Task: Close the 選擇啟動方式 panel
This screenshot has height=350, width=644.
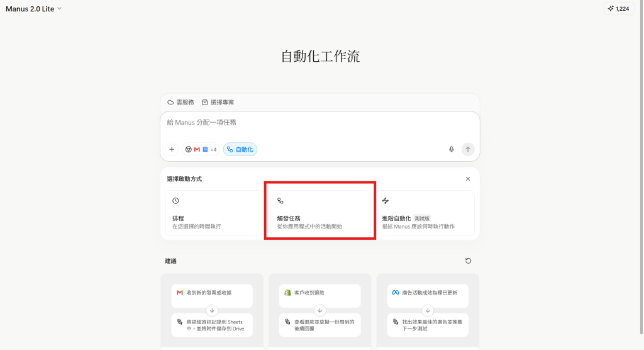Action: pos(468,179)
